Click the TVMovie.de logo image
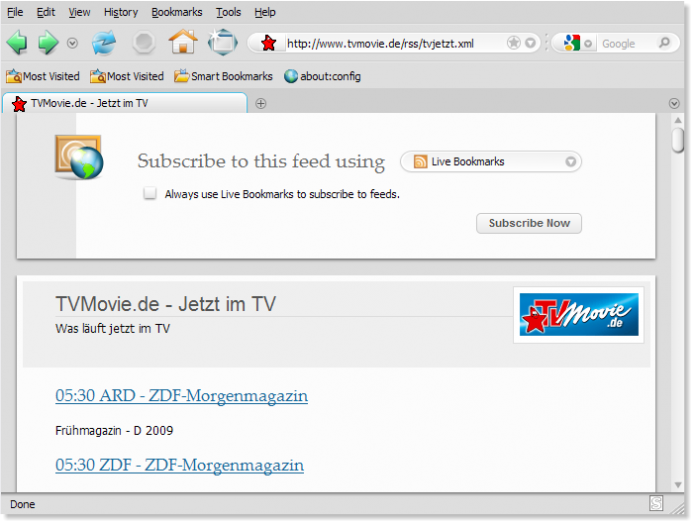This screenshot has width=695, height=525. coord(578,314)
